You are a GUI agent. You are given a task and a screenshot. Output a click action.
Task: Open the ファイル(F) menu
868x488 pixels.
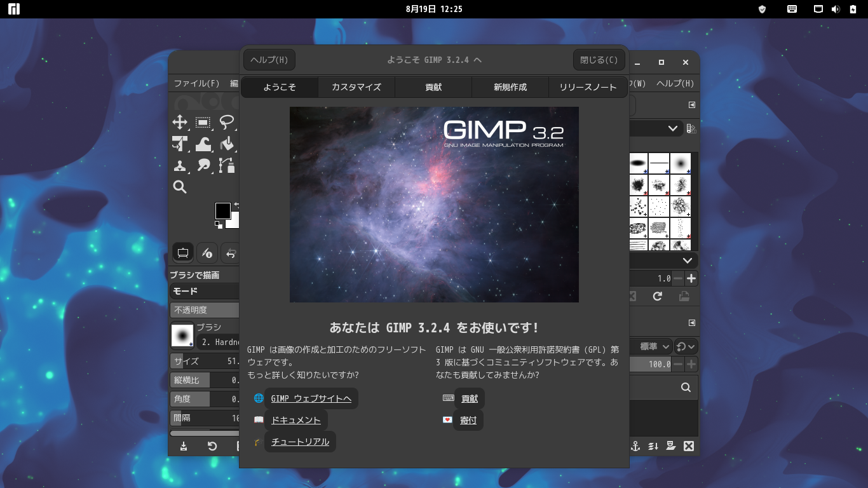click(x=196, y=83)
